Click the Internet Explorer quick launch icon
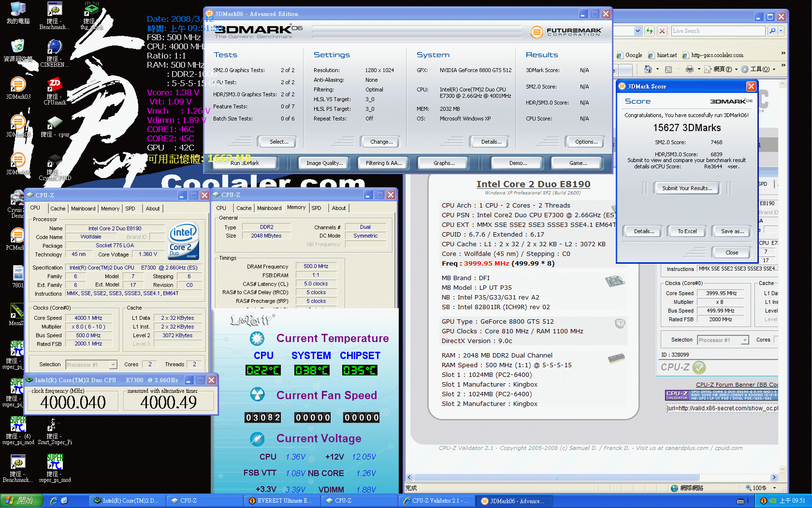 click(54, 501)
